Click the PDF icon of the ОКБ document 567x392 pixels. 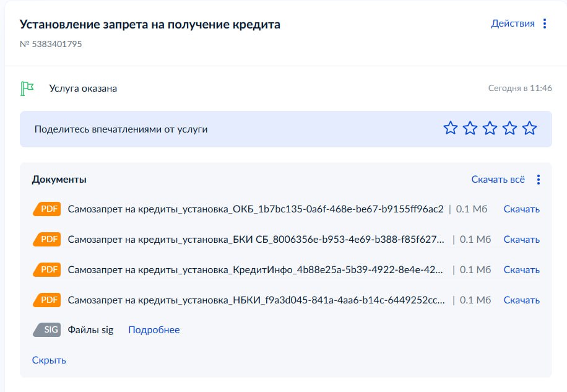(x=47, y=209)
